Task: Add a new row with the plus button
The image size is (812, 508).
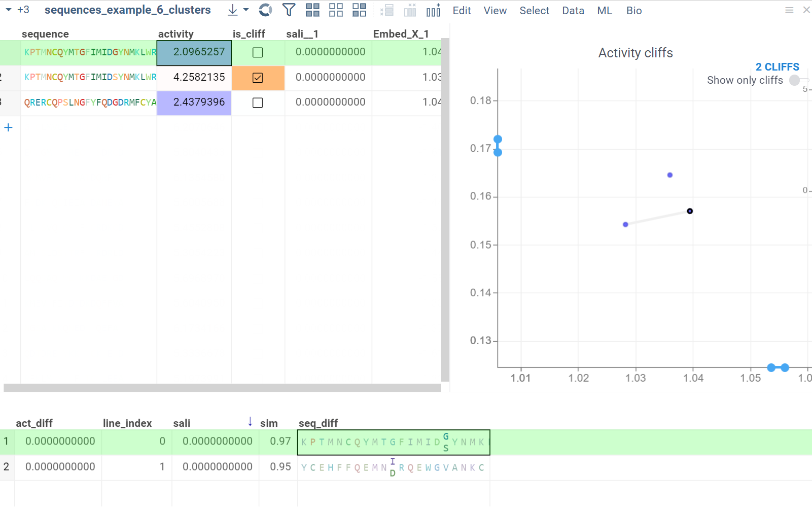Action: pyautogui.click(x=9, y=127)
